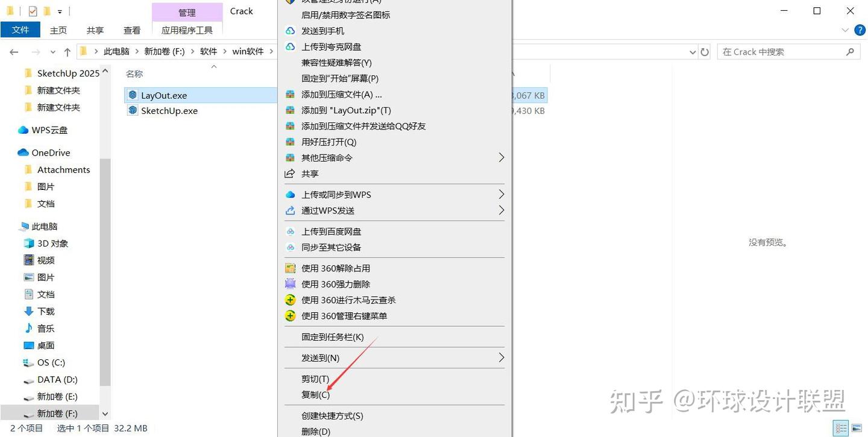Click the refresh icon next to address bar
This screenshot has height=437, width=868.
(x=705, y=51)
